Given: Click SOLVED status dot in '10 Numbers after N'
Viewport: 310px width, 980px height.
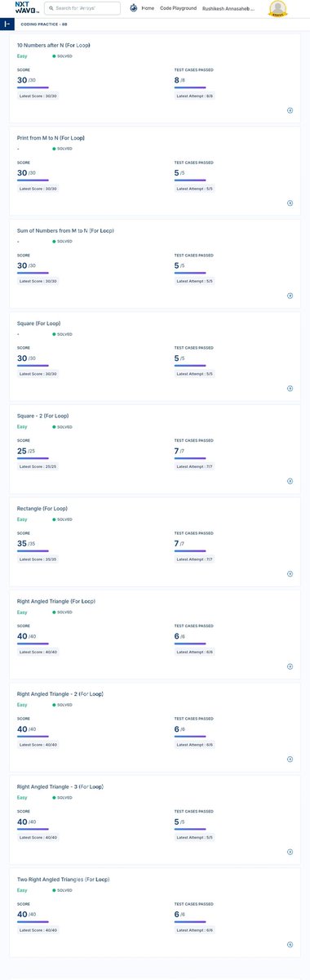Looking at the screenshot, I should pyautogui.click(x=54, y=56).
